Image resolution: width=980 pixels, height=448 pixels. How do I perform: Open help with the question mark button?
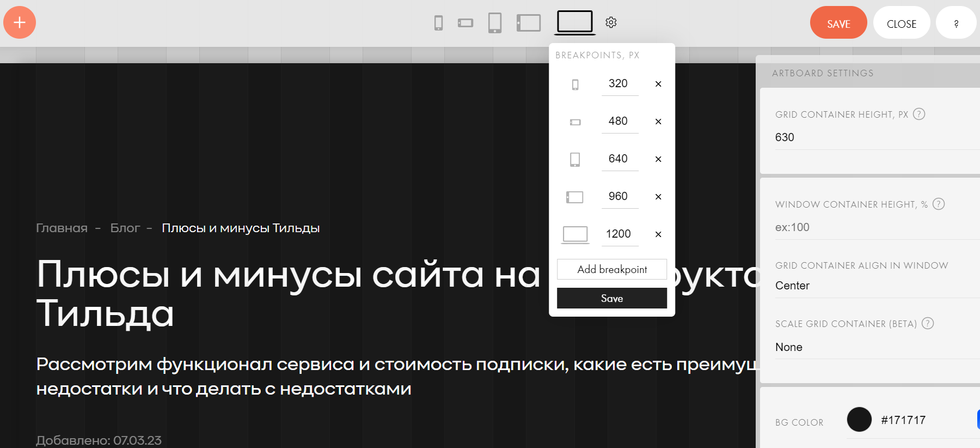[x=956, y=22]
